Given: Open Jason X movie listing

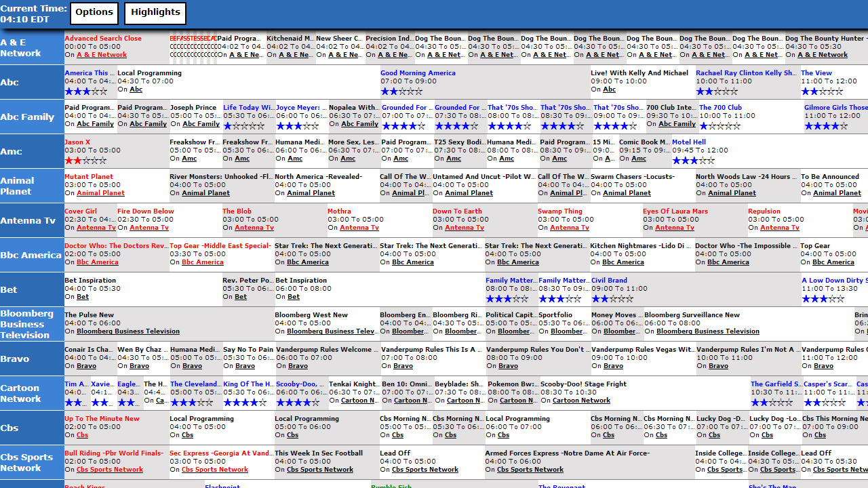Looking at the screenshot, I should pos(77,142).
